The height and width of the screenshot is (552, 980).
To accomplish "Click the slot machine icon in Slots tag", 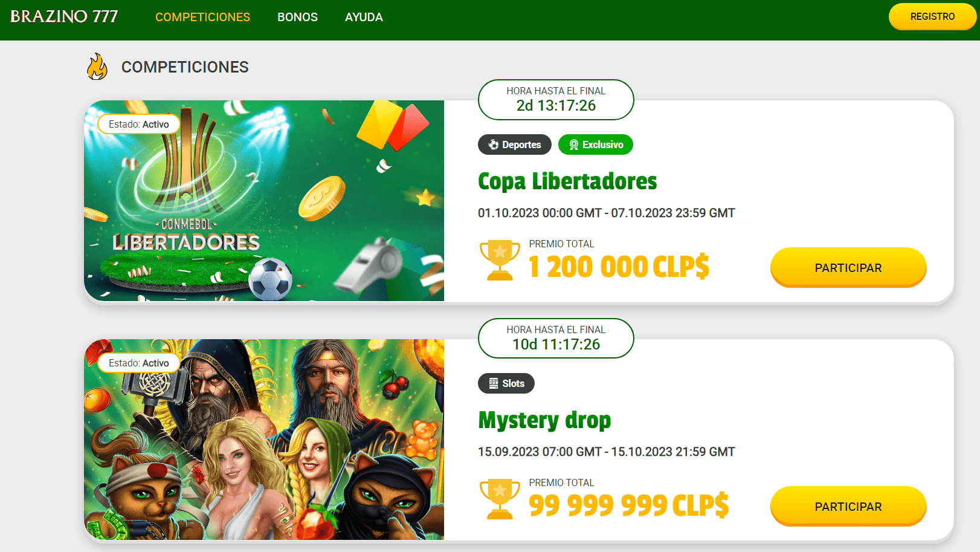I will click(494, 383).
